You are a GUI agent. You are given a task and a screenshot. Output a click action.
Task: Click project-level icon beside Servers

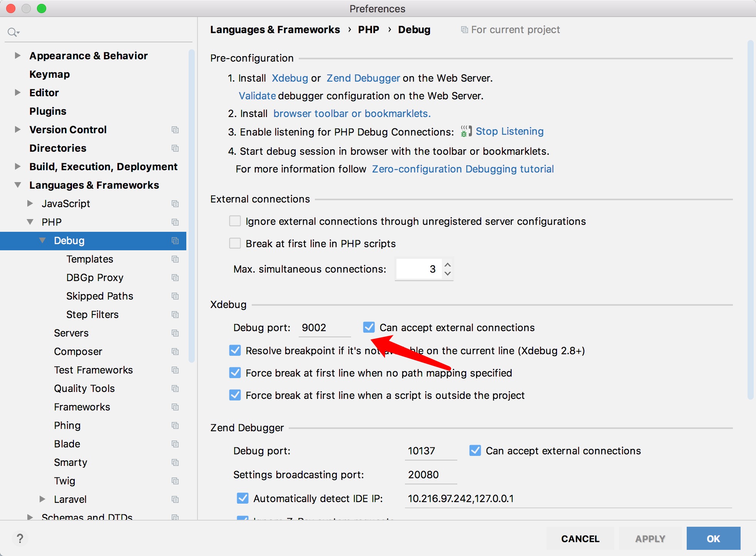click(175, 333)
